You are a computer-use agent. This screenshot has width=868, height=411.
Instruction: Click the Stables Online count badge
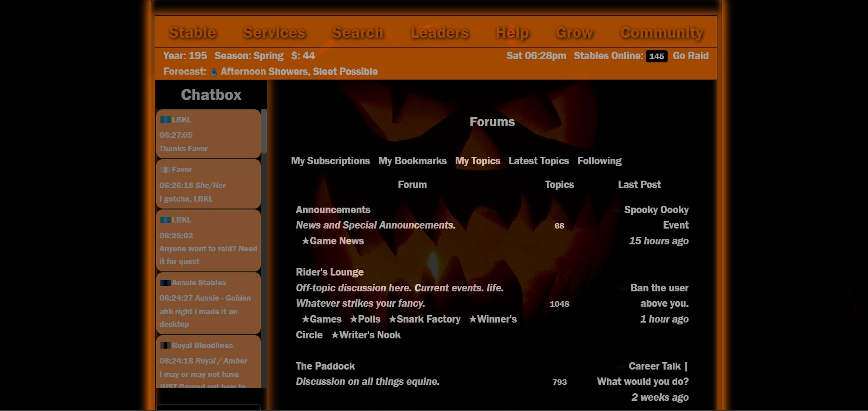point(656,56)
